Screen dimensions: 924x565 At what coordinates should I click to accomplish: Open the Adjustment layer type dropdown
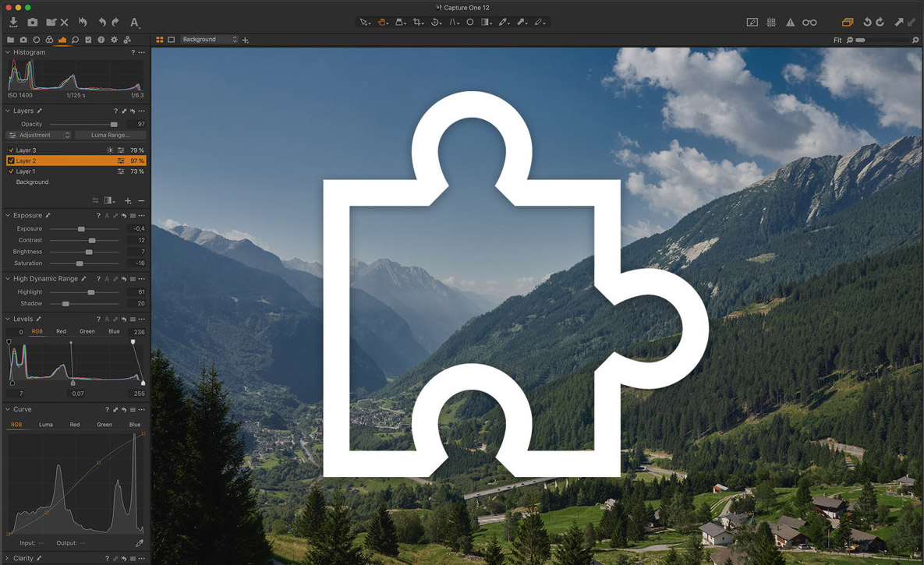(39, 136)
